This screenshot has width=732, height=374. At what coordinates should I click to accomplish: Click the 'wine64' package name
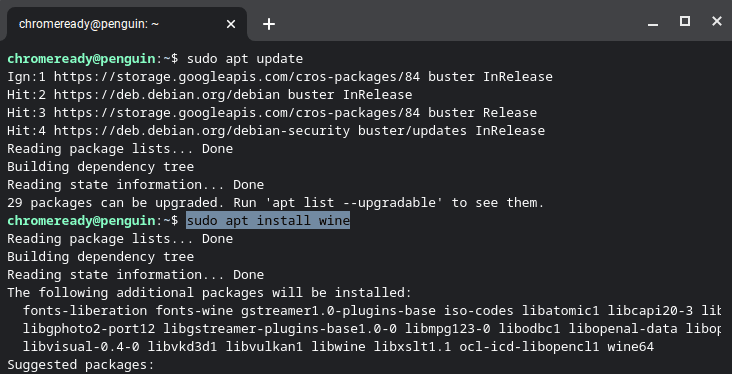pyautogui.click(x=631, y=347)
